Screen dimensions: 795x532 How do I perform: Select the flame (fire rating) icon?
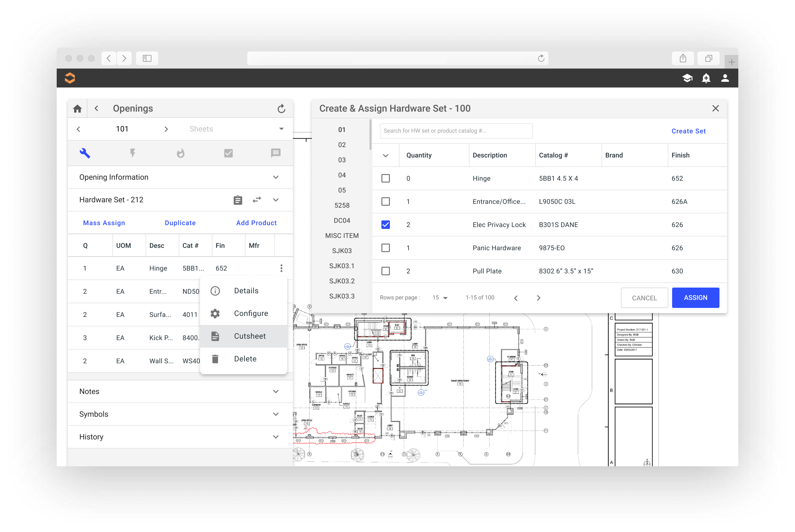[180, 153]
